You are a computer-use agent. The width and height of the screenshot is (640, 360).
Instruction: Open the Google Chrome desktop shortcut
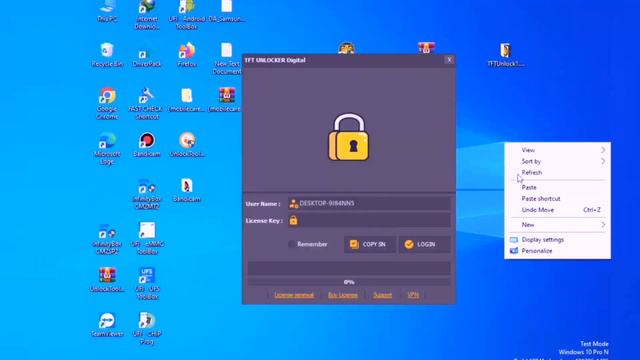[107, 103]
